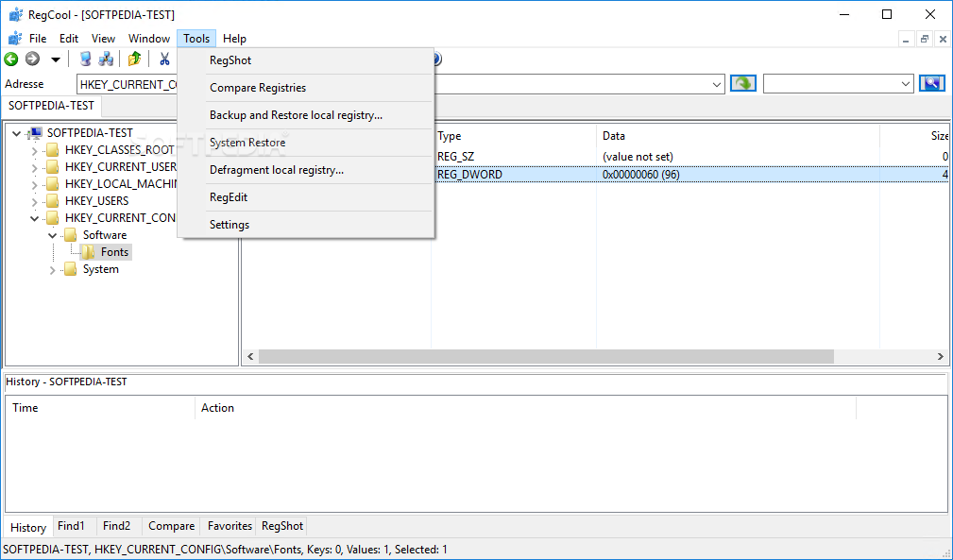Click the folder up arrow icon
This screenshot has width=953, height=560.
[x=134, y=59]
